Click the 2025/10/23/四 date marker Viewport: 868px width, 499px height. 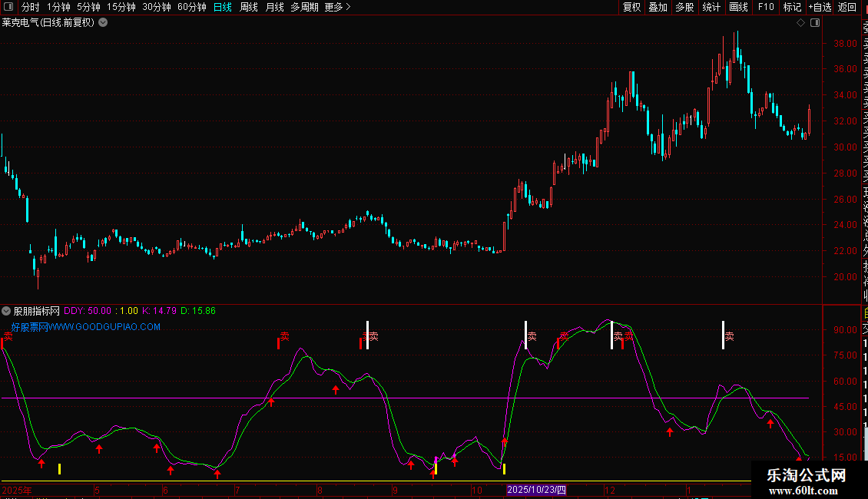point(536,490)
